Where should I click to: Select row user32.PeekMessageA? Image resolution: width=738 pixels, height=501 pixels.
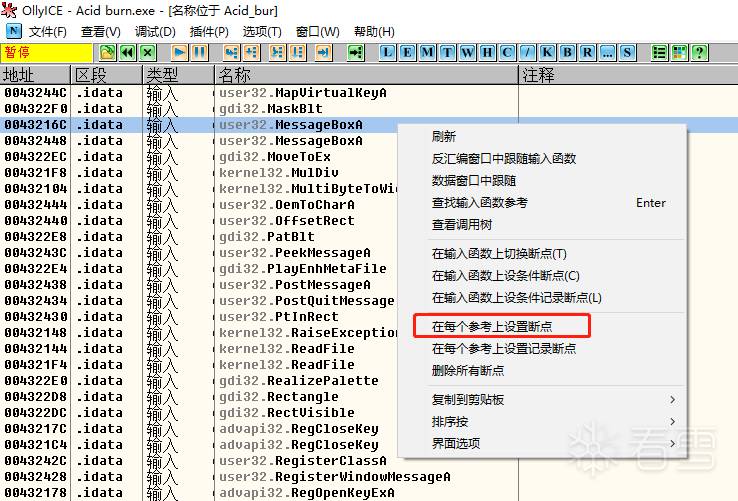[200, 253]
